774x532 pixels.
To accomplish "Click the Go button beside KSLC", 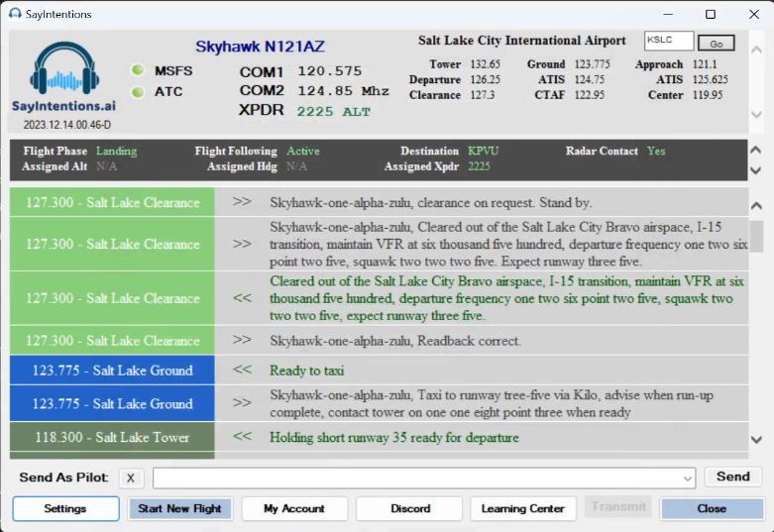I will [716, 44].
